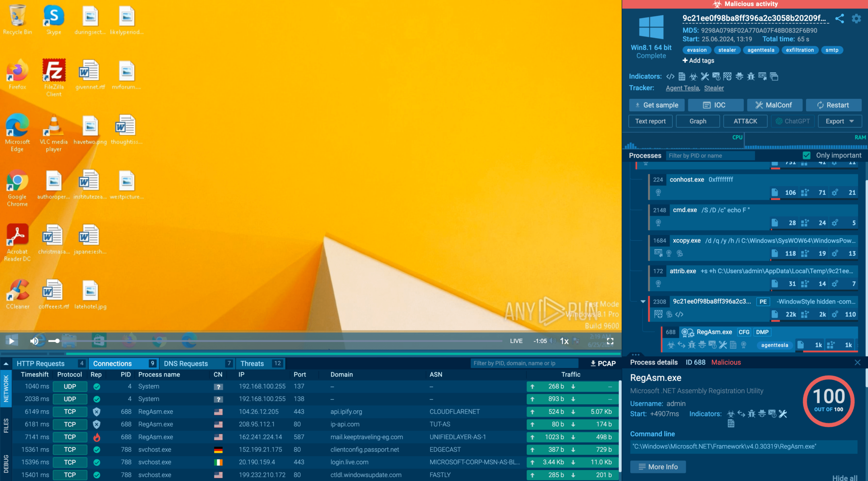868x481 pixels.
Task: Switch to the Threats tab
Action: point(252,364)
